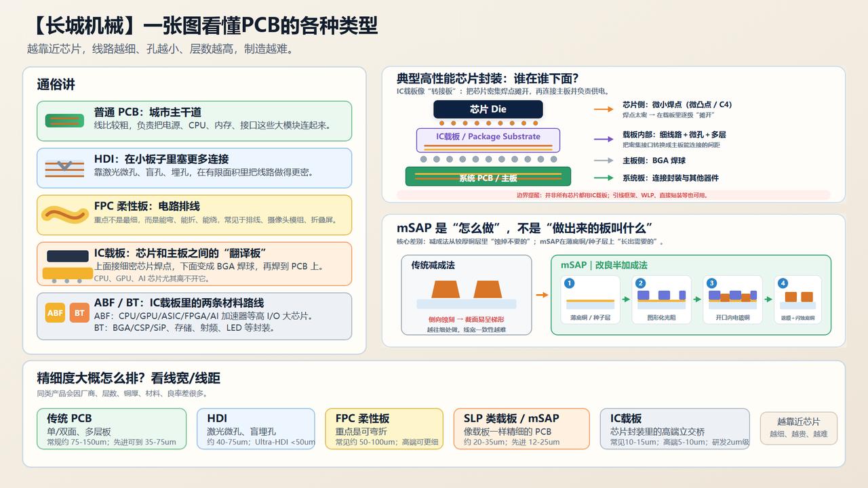Image resolution: width=868 pixels, height=488 pixels.
Task: Click the red 边界提醒 note bar
Action: point(613,195)
